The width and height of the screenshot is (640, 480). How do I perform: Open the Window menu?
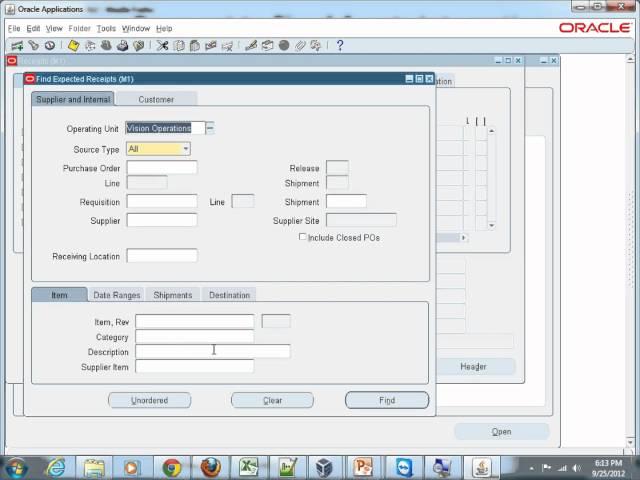[136, 29]
